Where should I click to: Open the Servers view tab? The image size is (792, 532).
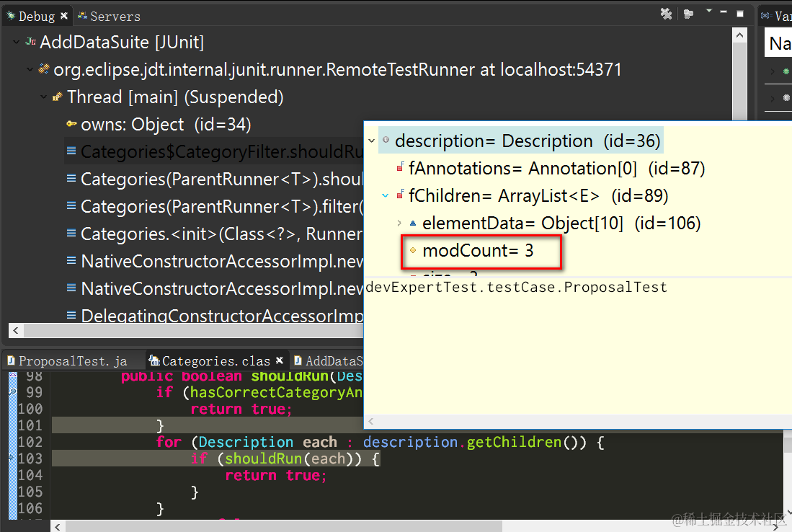pyautogui.click(x=109, y=16)
